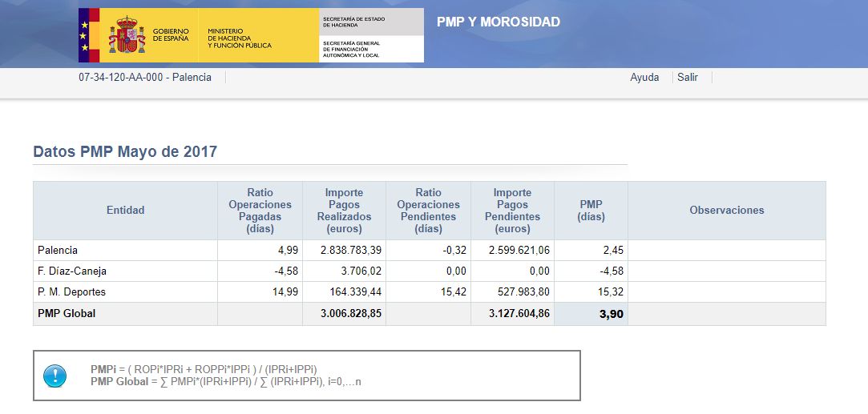The width and height of the screenshot is (868, 414).
Task: Select the F. Díaz-Caneja entity row
Action: click(72, 271)
